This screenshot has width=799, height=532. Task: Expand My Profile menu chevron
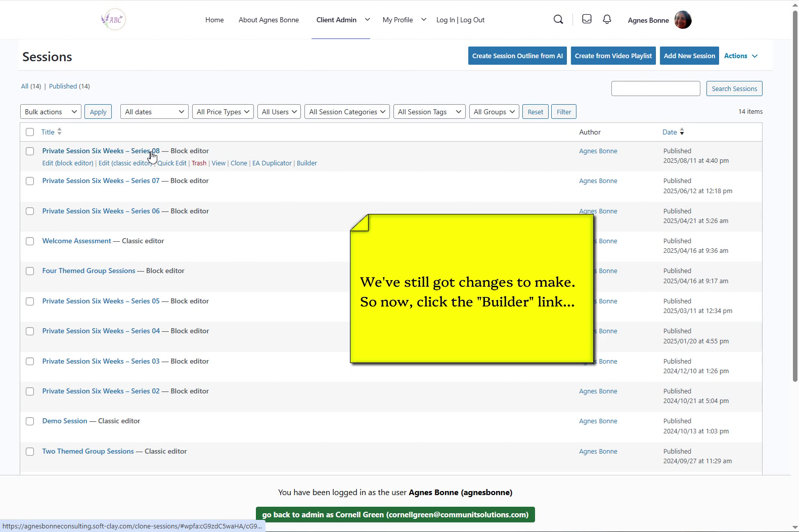coord(424,20)
